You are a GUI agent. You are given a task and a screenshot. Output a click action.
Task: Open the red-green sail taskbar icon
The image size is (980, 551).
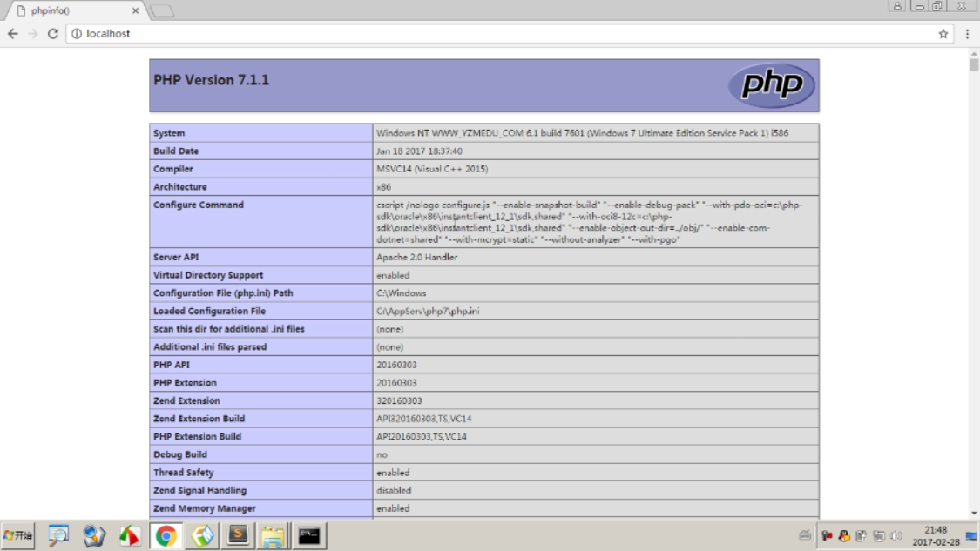130,535
